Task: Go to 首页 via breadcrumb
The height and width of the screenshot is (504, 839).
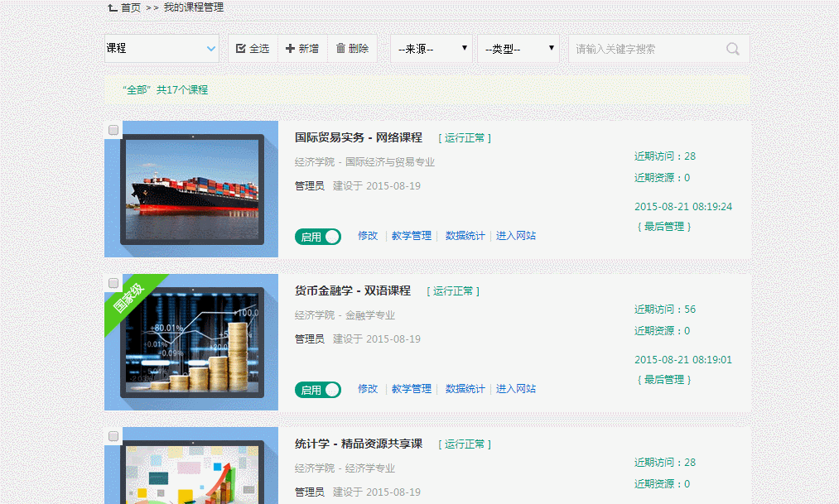Action: 131,7
